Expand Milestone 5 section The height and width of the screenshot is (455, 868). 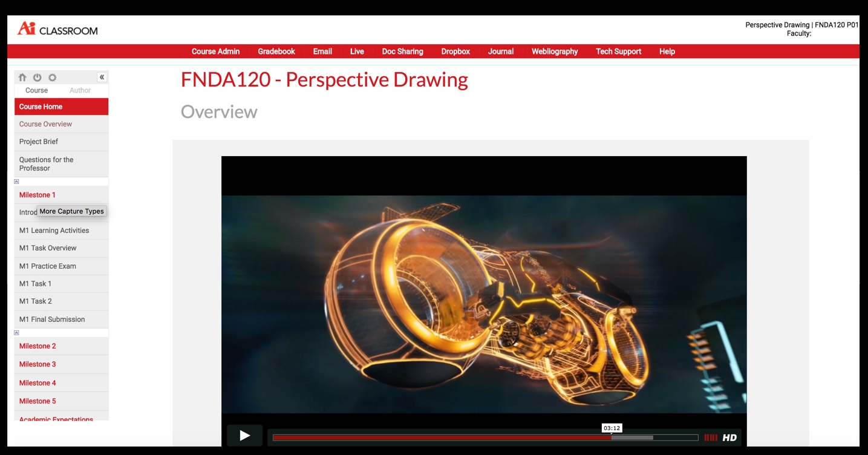click(x=61, y=401)
